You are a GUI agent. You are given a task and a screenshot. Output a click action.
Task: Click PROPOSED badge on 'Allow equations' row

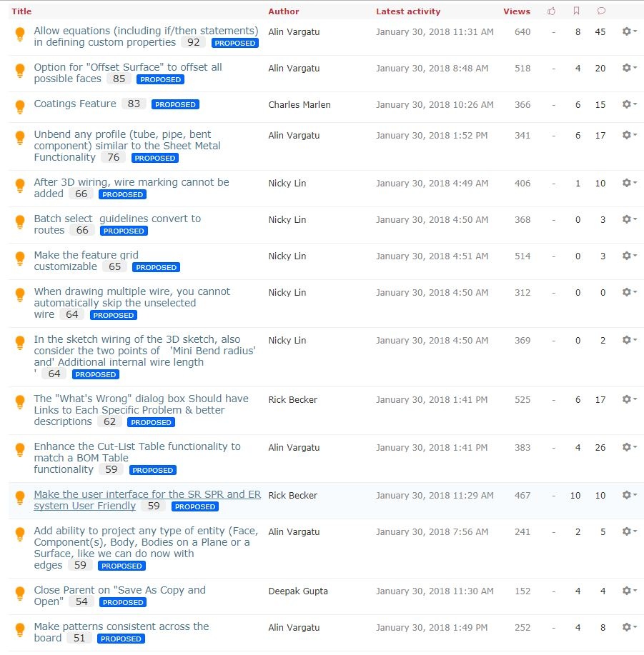pos(235,43)
